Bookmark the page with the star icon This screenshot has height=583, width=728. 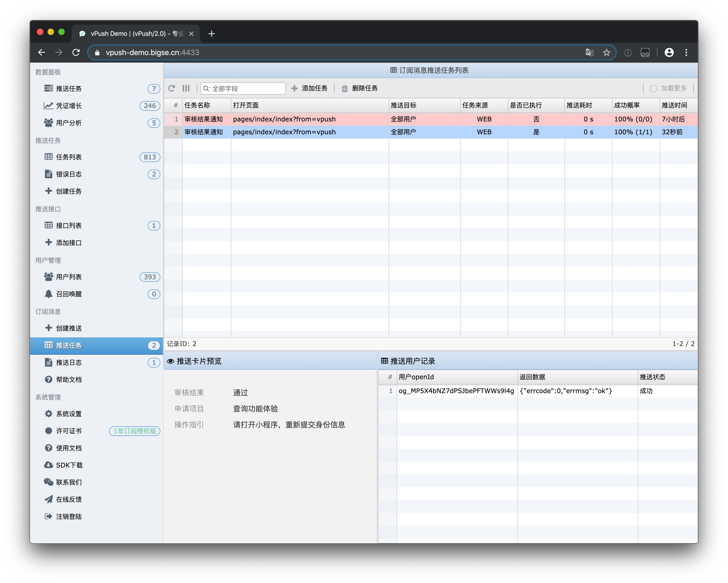pos(606,52)
